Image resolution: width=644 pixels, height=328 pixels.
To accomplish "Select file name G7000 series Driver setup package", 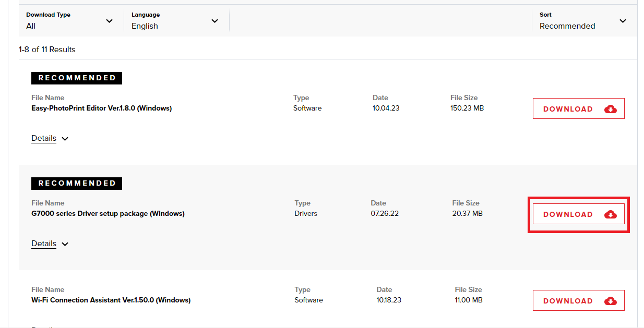I will point(108,214).
